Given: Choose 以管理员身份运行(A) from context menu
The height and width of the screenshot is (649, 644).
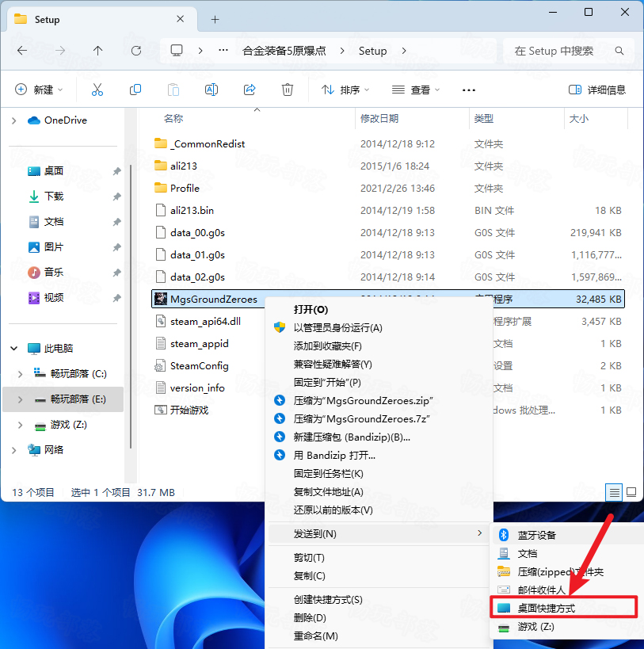Looking at the screenshot, I should coord(380,328).
